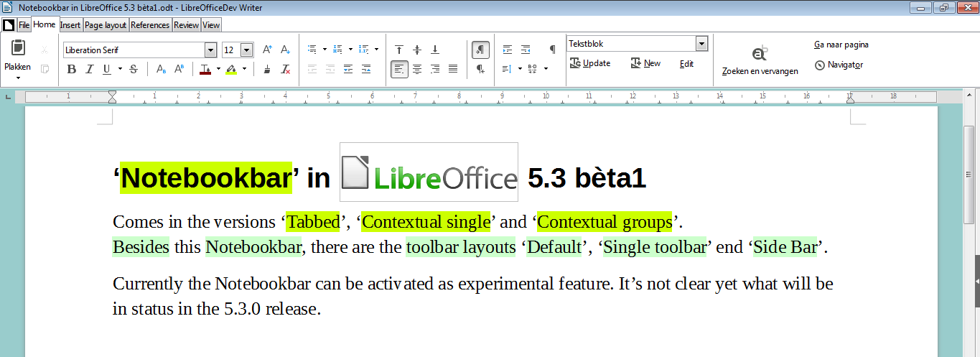Apply subscript formatting
The width and height of the screenshot is (980, 357).
[x=162, y=69]
